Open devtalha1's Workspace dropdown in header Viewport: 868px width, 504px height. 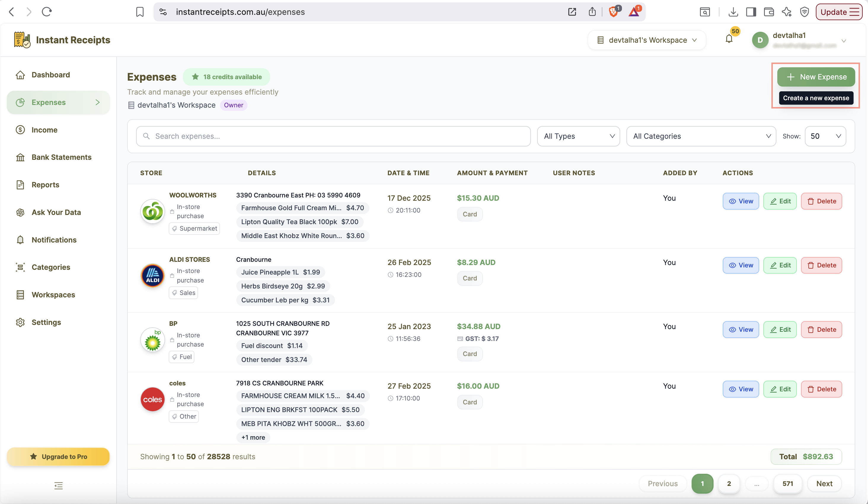click(x=647, y=40)
